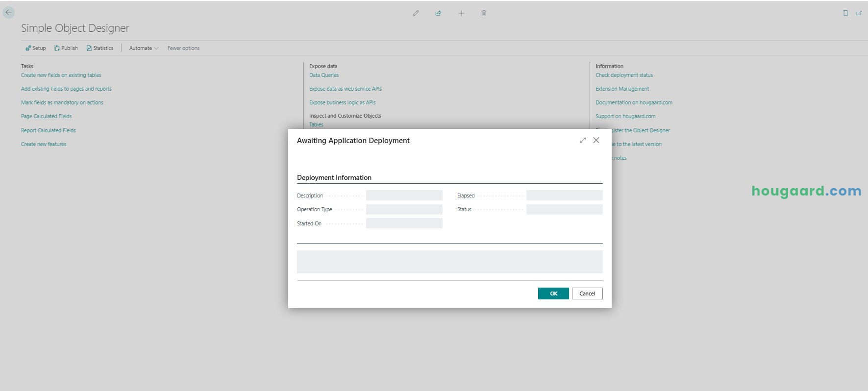Collapse actions with Fewer options
The width and height of the screenshot is (868, 391).
click(183, 48)
